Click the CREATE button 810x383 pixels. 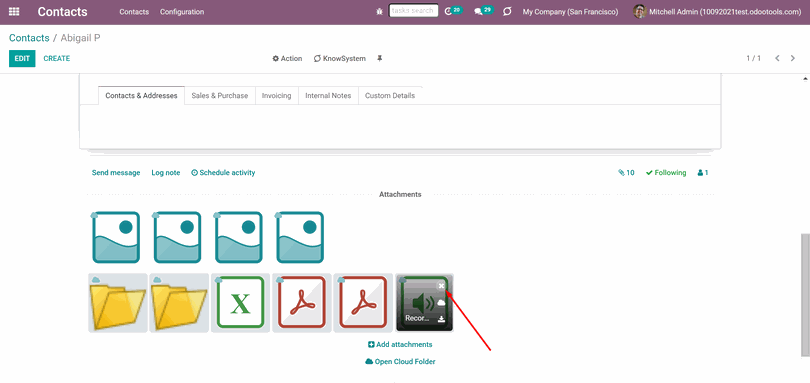57,58
